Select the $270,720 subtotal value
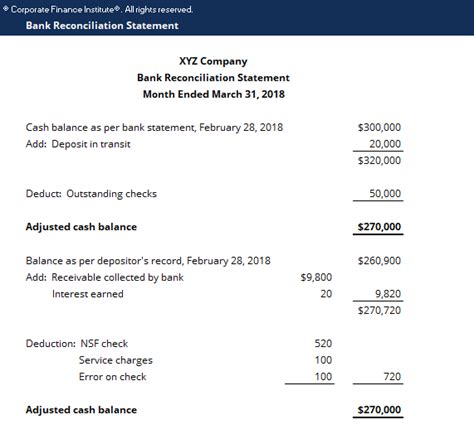474x434 pixels. pos(379,310)
